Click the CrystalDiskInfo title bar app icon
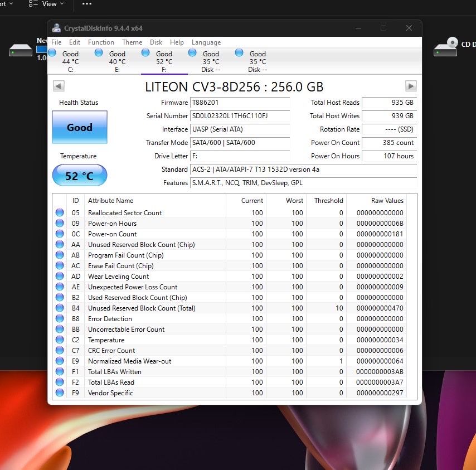Screen dimensions: 476x470 (x=56, y=28)
